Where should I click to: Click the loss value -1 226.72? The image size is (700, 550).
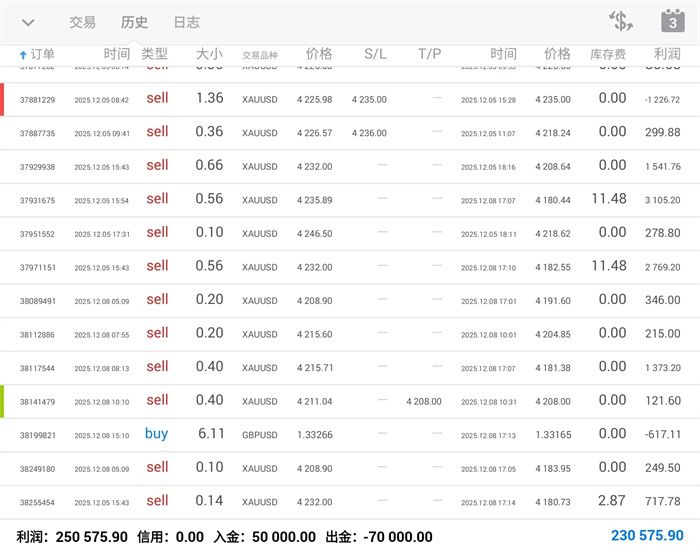[x=662, y=100]
